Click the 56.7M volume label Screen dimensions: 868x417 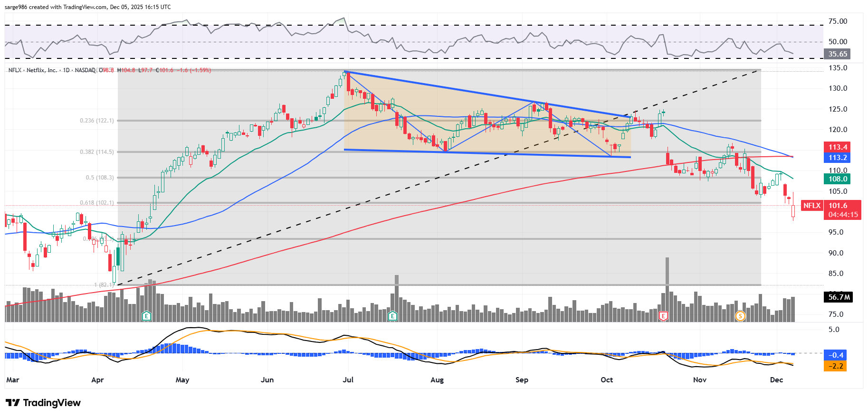click(x=839, y=297)
